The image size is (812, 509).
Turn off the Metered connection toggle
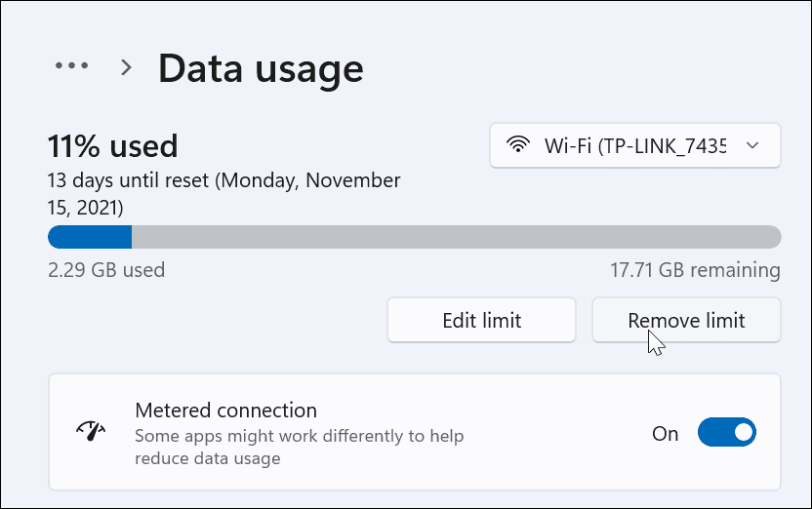click(727, 433)
